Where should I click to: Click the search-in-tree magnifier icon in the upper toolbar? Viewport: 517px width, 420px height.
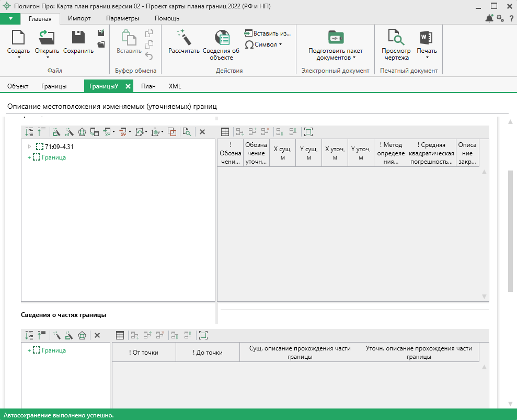coord(187,132)
